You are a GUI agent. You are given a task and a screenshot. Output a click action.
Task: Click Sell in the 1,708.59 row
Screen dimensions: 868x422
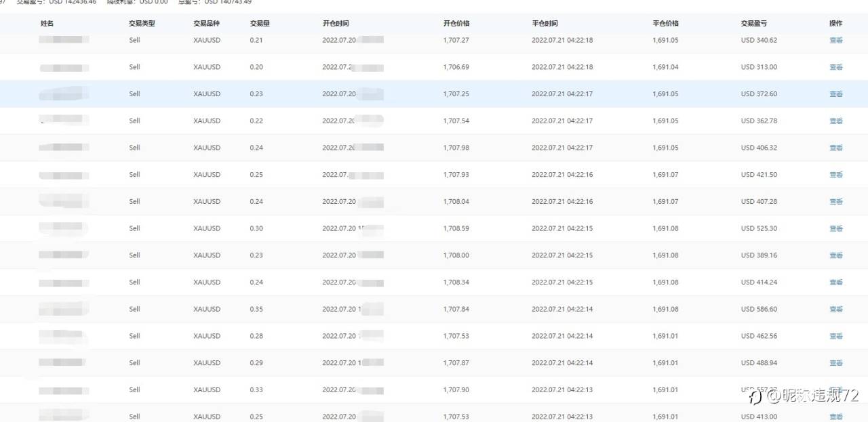tap(134, 228)
